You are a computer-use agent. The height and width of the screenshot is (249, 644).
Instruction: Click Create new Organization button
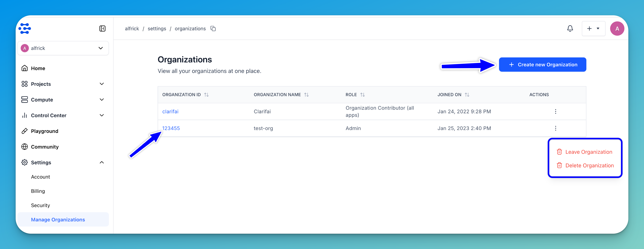(542, 64)
